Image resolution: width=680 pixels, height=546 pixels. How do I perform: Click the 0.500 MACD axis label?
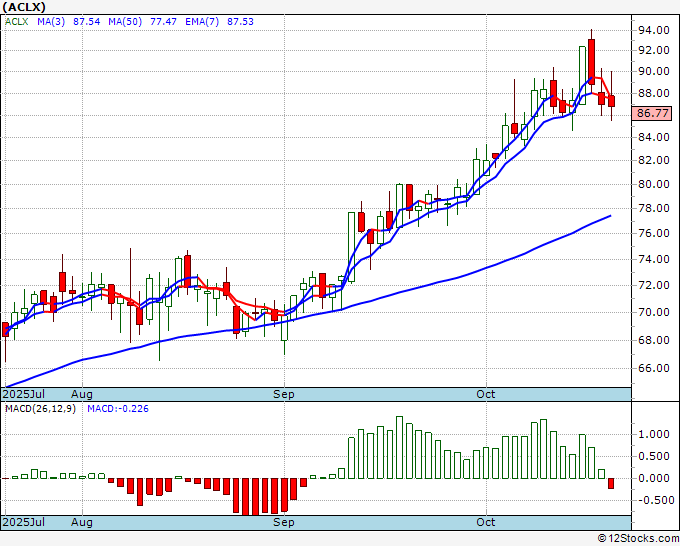click(655, 456)
